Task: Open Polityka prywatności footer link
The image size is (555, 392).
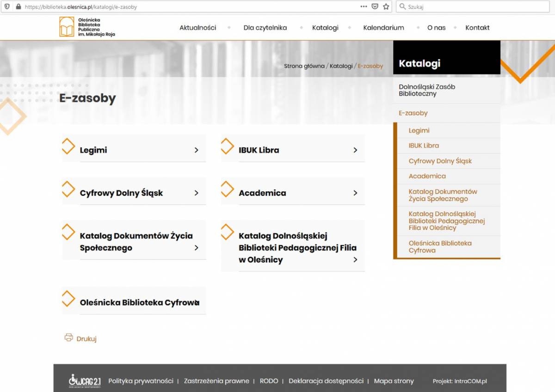Action: [141, 381]
